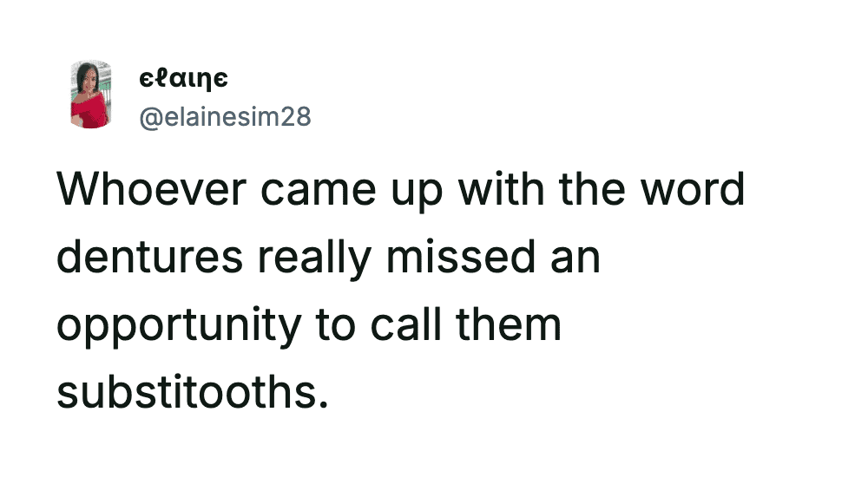The image size is (868, 484).
Task: Open the stylized elaine display name
Action: click(x=183, y=79)
